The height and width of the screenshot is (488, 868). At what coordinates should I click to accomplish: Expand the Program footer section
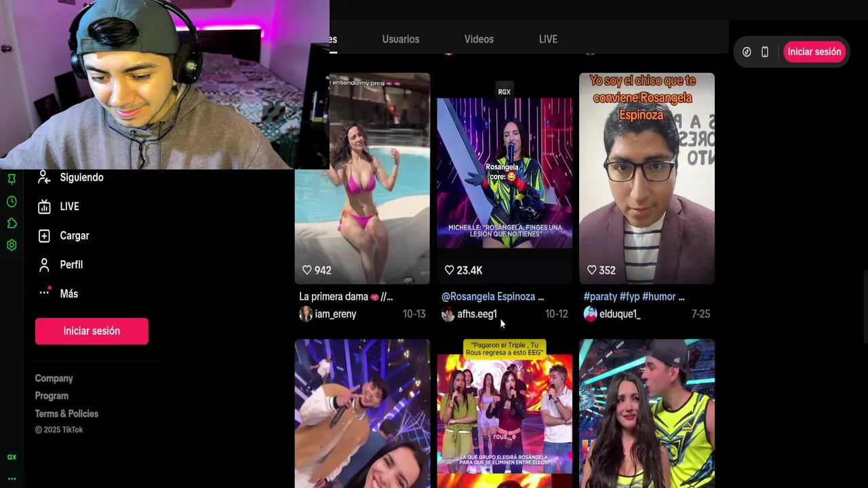pos(52,396)
